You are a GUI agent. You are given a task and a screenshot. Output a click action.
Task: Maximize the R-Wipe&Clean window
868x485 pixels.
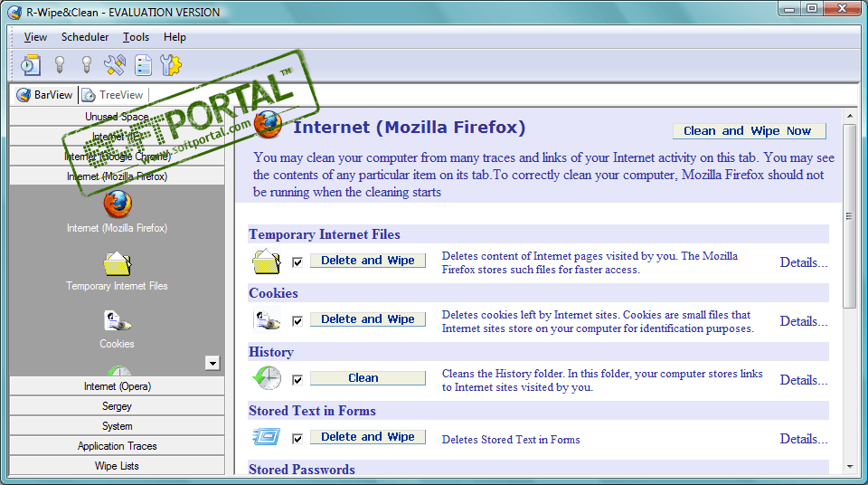click(812, 9)
